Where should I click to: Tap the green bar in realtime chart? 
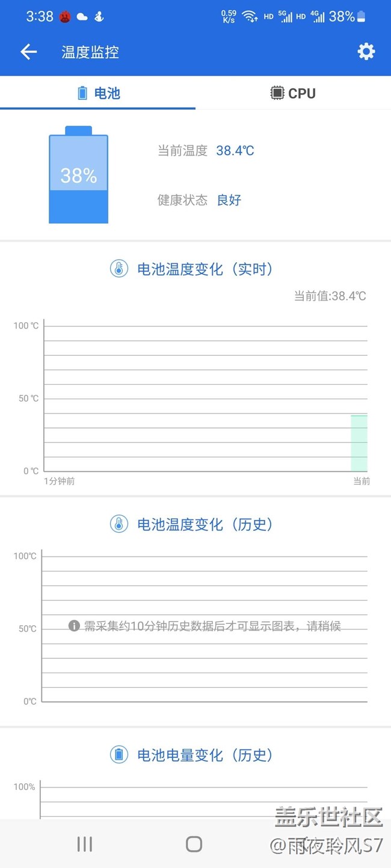(x=359, y=443)
